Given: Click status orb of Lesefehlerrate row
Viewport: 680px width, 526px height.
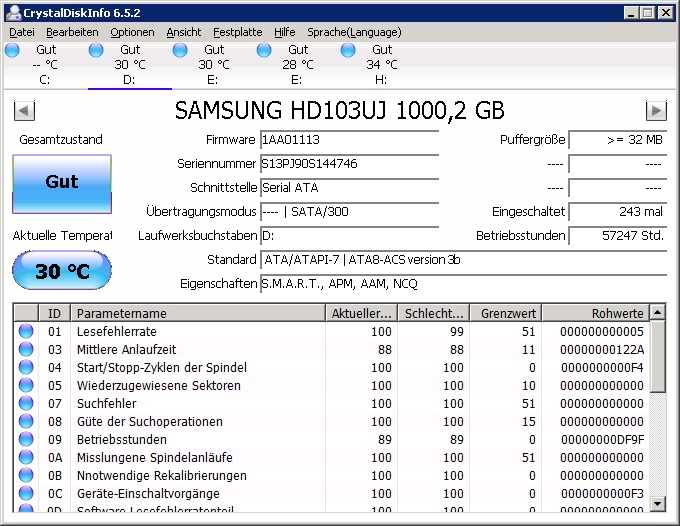Looking at the screenshot, I should click(26, 331).
